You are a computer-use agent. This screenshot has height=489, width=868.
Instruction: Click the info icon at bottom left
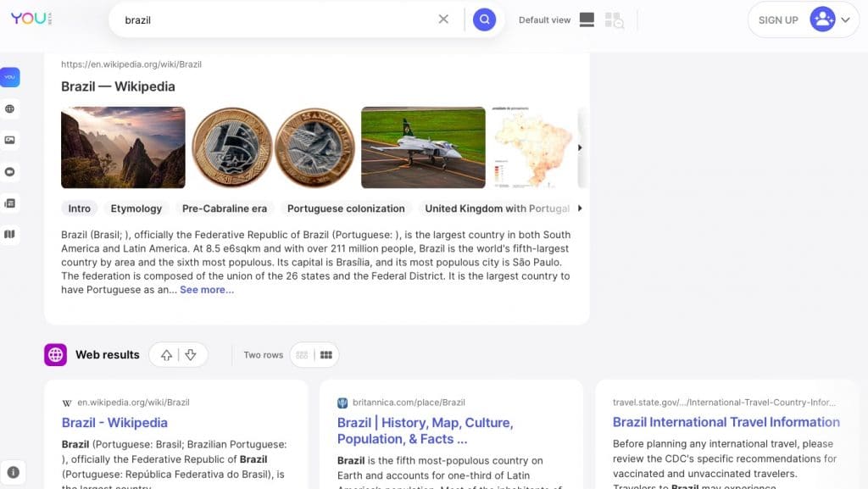(x=14, y=472)
